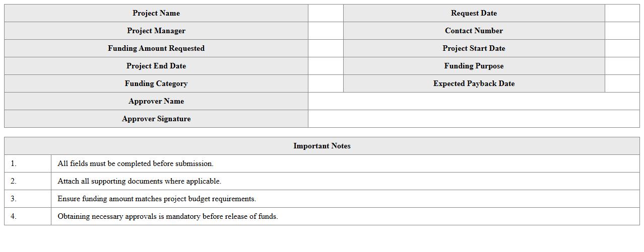
Task: Click the note about attaching supporting documents
Action: pos(140,181)
